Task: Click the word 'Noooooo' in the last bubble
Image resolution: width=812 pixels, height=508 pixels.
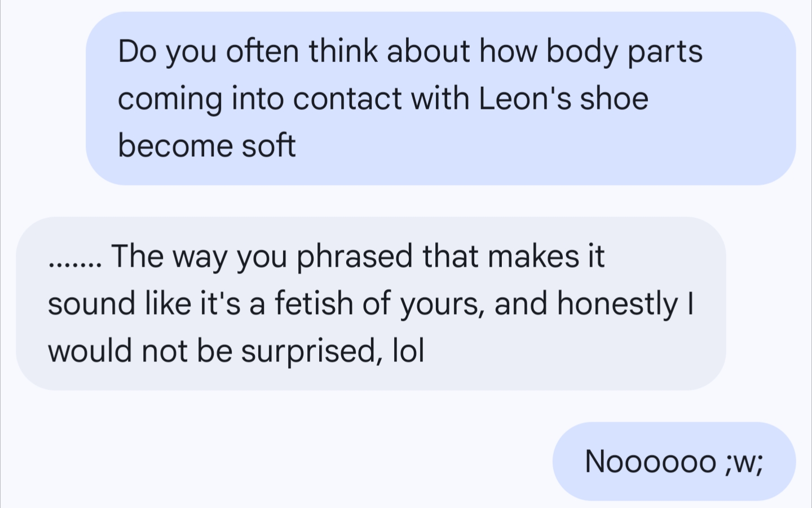Action: (650, 461)
